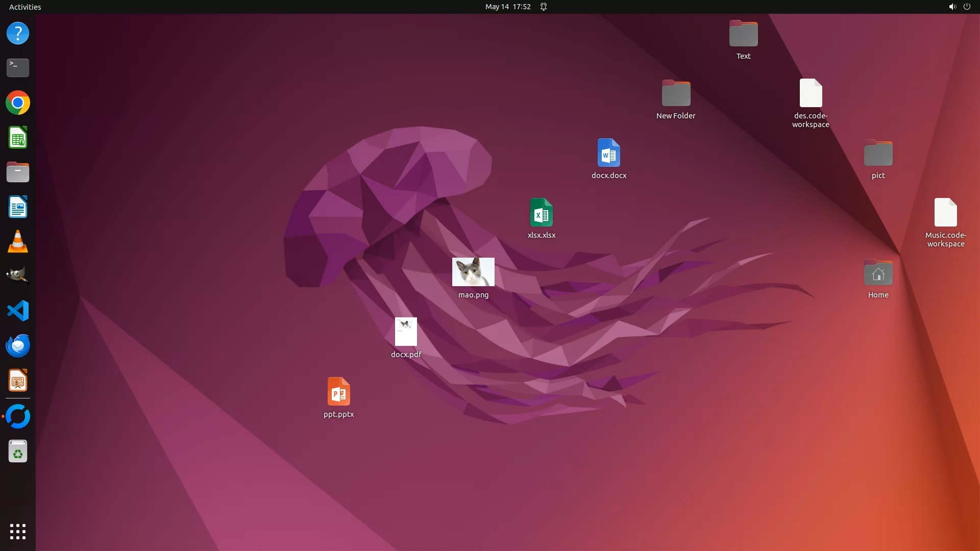980x551 pixels.
Task: Select the Home folder on the desktop
Action: [878, 274]
